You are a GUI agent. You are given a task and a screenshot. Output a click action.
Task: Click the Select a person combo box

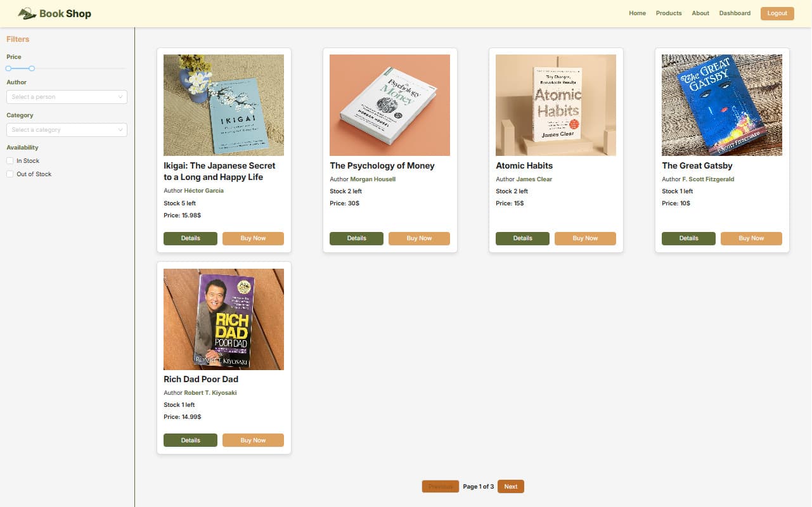point(67,97)
